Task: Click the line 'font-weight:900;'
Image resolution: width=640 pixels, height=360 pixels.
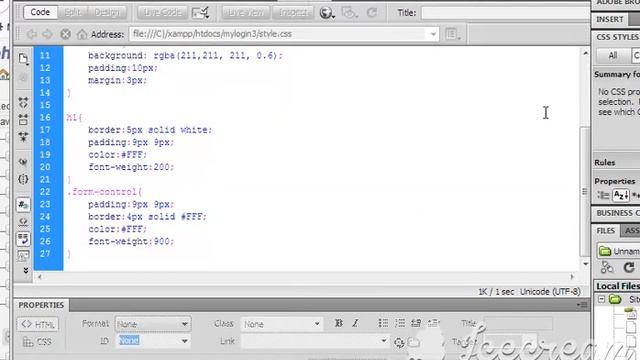Action: [131, 241]
